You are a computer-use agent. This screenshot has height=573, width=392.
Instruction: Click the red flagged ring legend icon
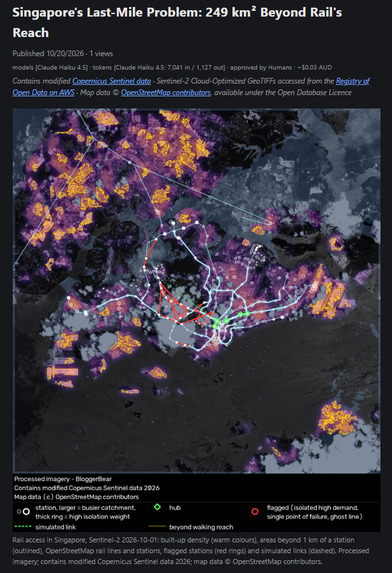[255, 512]
